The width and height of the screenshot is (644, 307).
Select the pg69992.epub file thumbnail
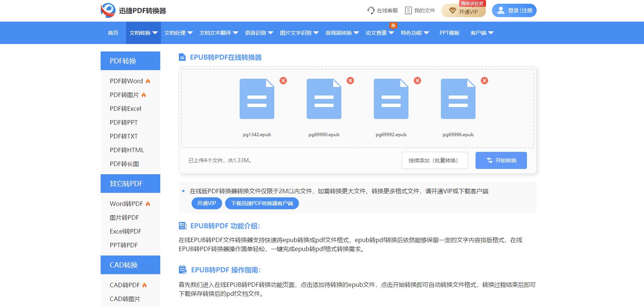coord(391,99)
